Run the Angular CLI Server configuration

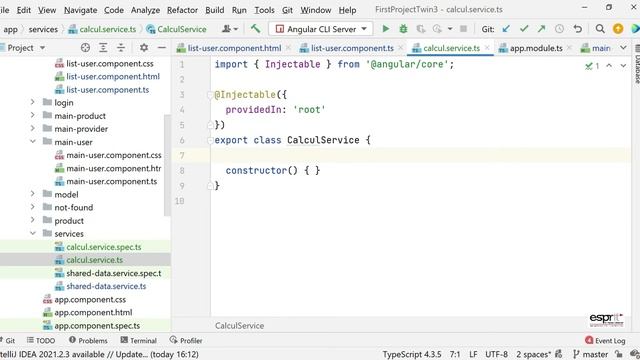tap(385, 29)
